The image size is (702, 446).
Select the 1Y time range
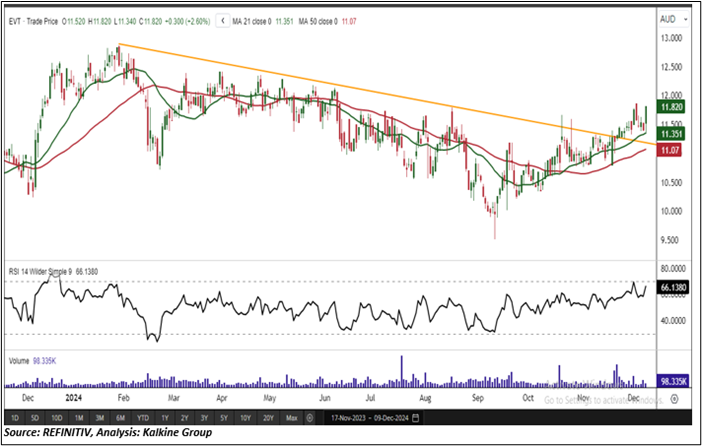click(165, 418)
